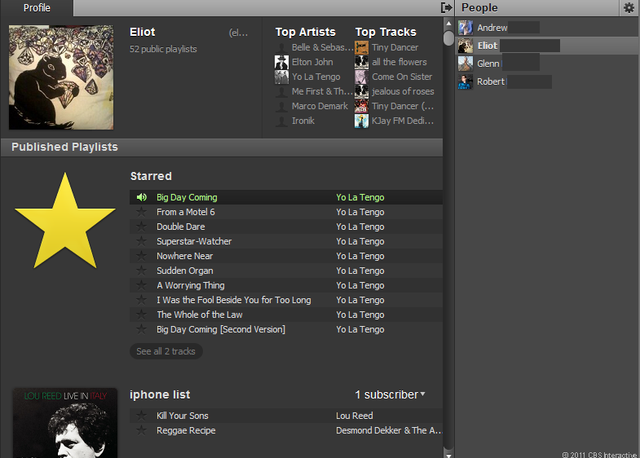The image size is (640, 458).
Task: Open the 1 subscriber dropdown
Action: point(390,395)
